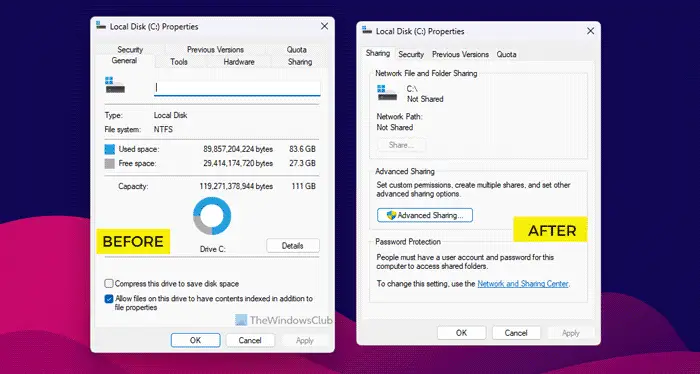This screenshot has width=700, height=374.
Task: Open the Quota tab in left window
Action: [296, 50]
